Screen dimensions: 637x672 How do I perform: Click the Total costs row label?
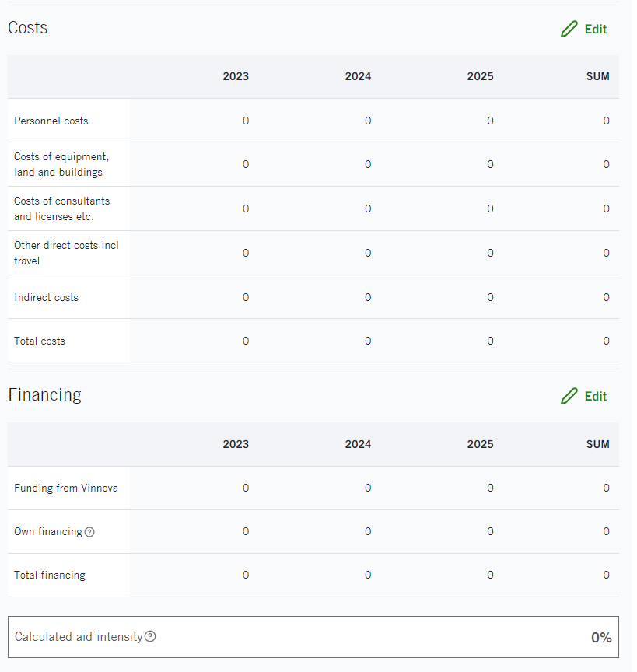40,341
